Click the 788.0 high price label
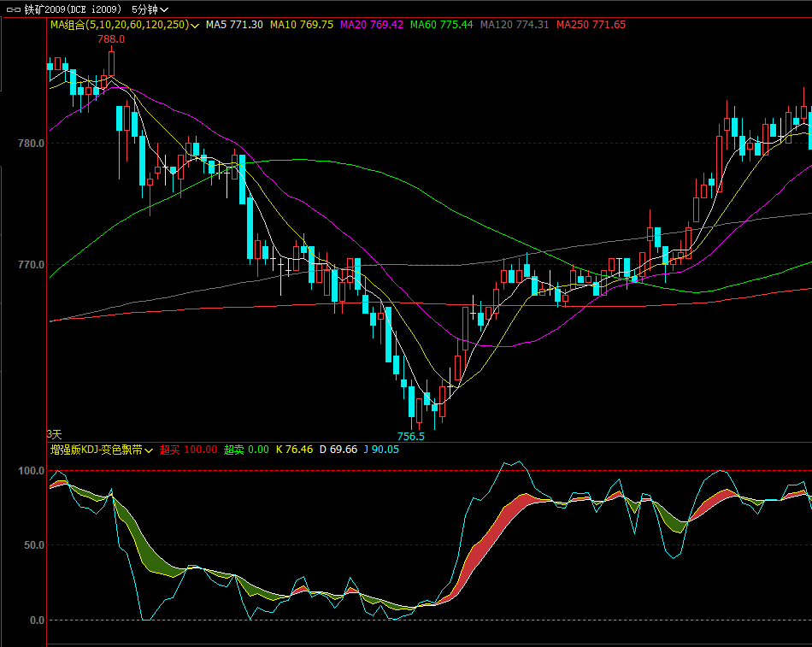 [x=111, y=38]
